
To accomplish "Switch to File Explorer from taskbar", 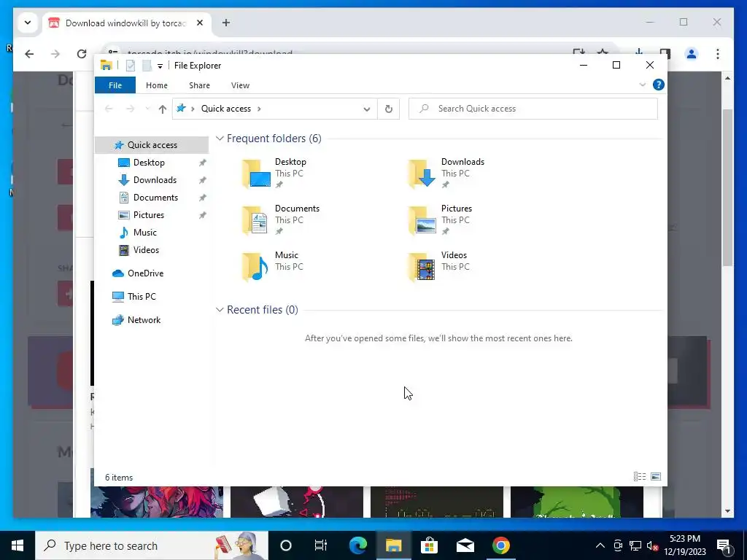I will [393, 545].
